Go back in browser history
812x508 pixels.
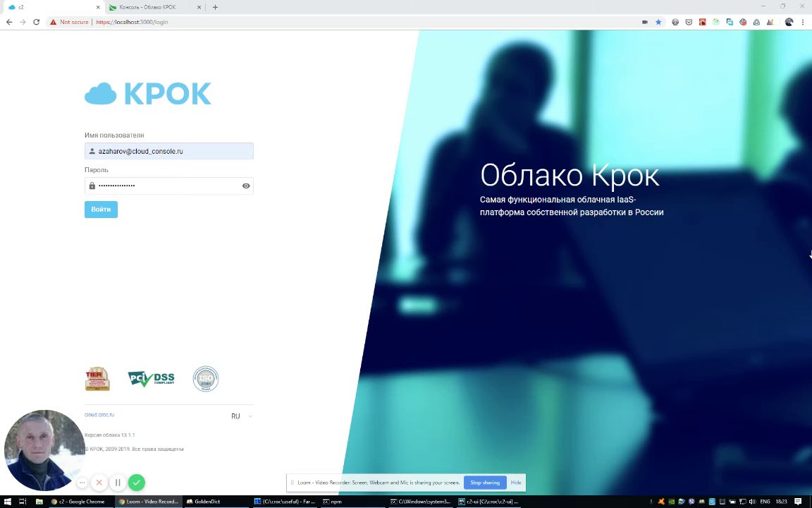pos(8,22)
